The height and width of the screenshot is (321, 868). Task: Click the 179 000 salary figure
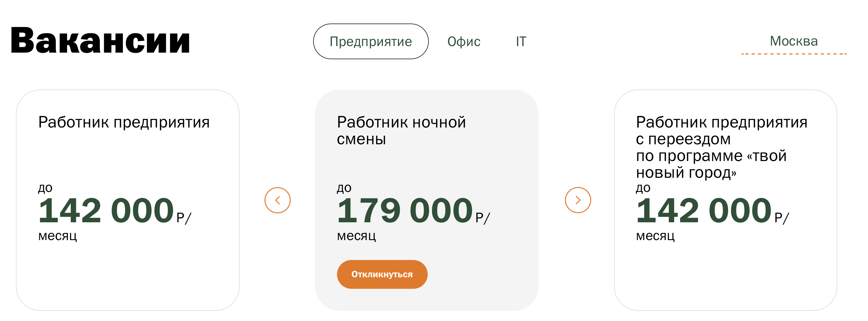pos(405,211)
